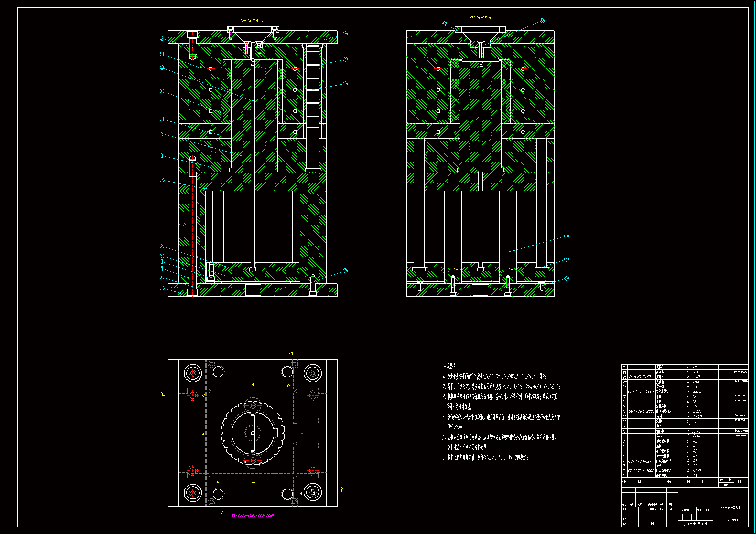Click the 技术要求 heading text
756x534 pixels.
coord(449,366)
